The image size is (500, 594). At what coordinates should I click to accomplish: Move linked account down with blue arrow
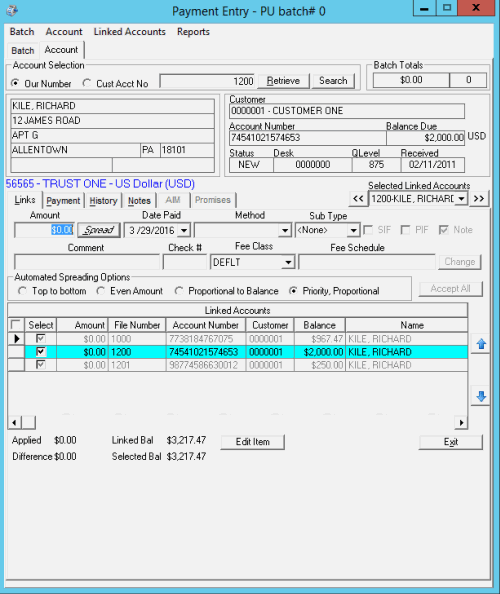pos(481,397)
